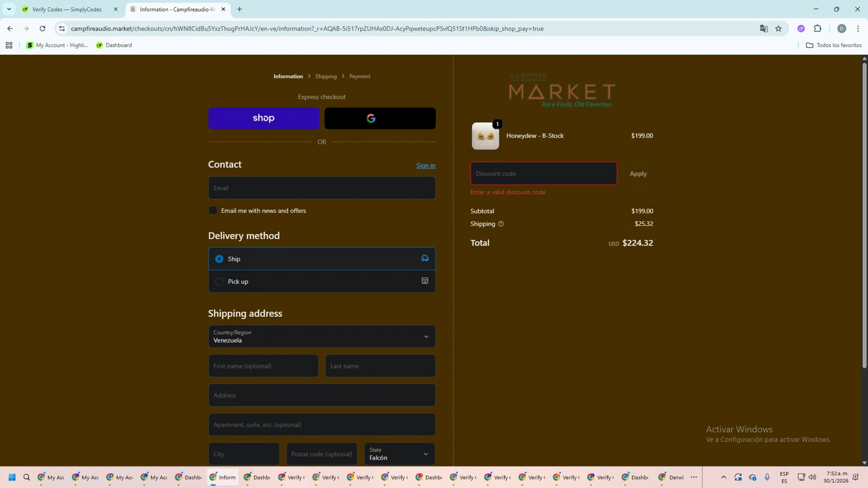Image resolution: width=868 pixels, height=488 pixels.
Task: Close the Information - Campfireaudio tab
Action: [x=223, y=9]
